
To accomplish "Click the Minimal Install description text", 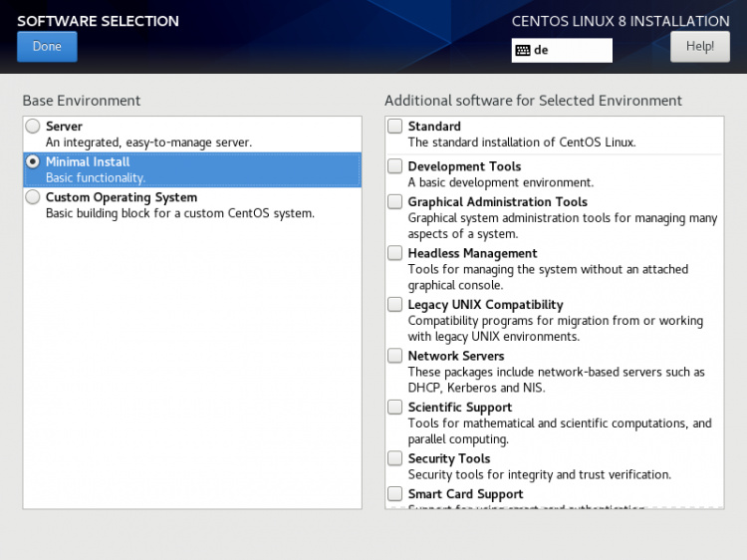I will [96, 178].
